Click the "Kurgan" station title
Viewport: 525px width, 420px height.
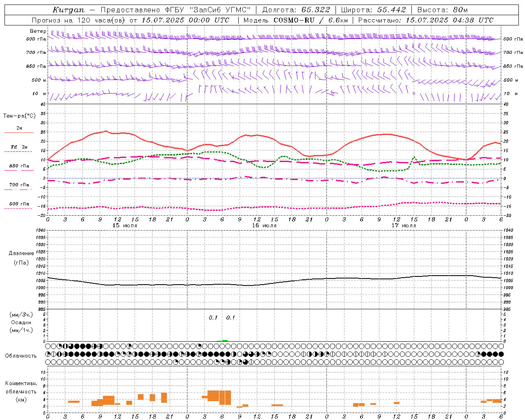68,10
